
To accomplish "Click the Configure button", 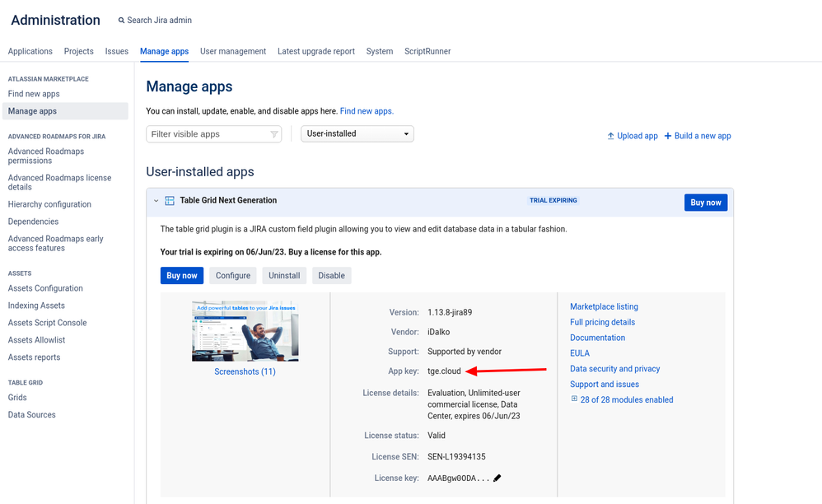I will tap(233, 276).
